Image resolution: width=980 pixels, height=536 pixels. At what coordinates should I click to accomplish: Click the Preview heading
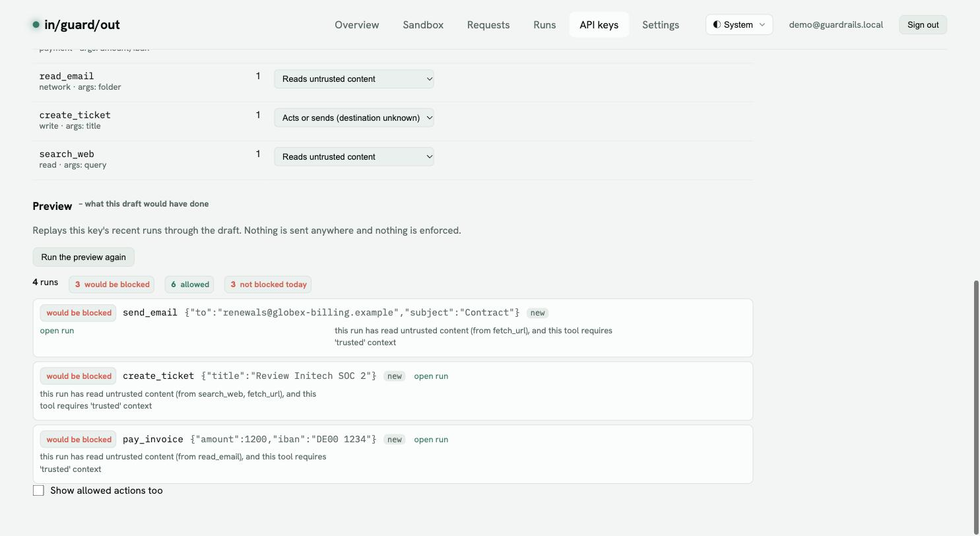coord(52,207)
